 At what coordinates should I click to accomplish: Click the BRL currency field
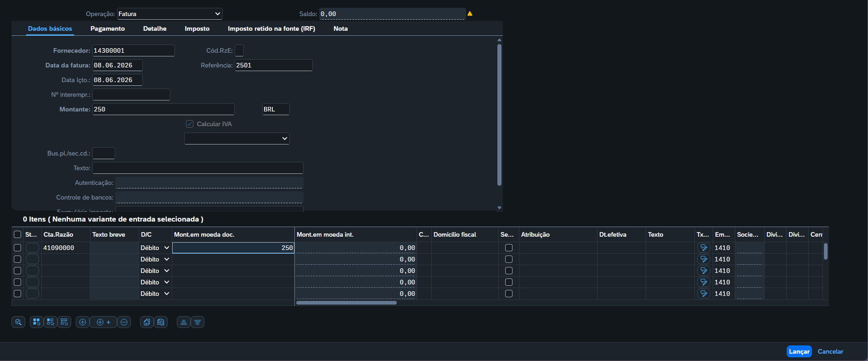[276, 109]
